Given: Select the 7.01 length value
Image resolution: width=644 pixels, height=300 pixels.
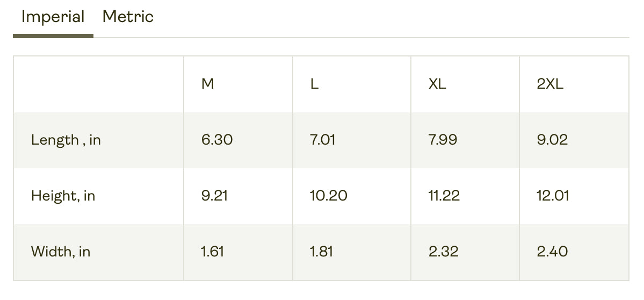Looking at the screenshot, I should 323,140.
